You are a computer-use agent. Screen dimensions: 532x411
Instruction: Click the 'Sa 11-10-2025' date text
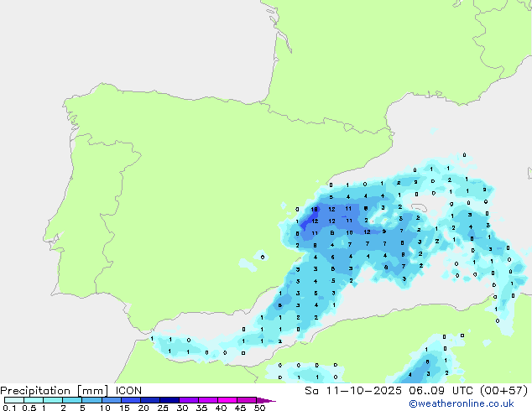353,391
